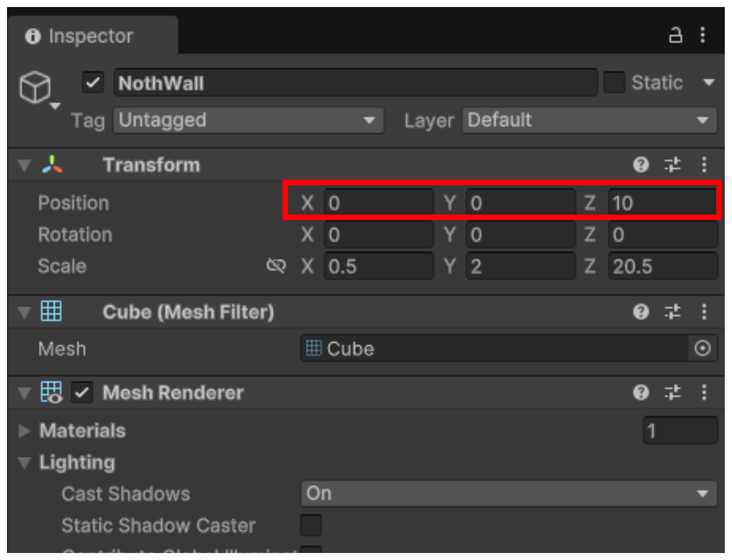The height and width of the screenshot is (560, 732).
Task: Collapse the Transform component header
Action: coord(24,165)
